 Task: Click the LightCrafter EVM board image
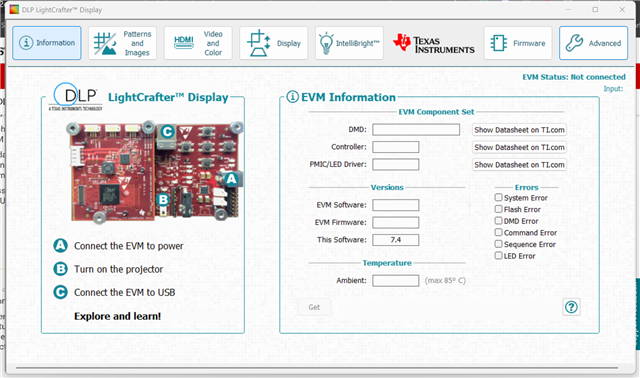[155, 172]
